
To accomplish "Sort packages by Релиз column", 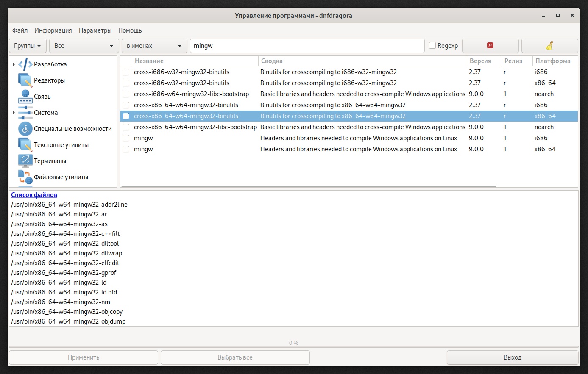I will (517, 61).
